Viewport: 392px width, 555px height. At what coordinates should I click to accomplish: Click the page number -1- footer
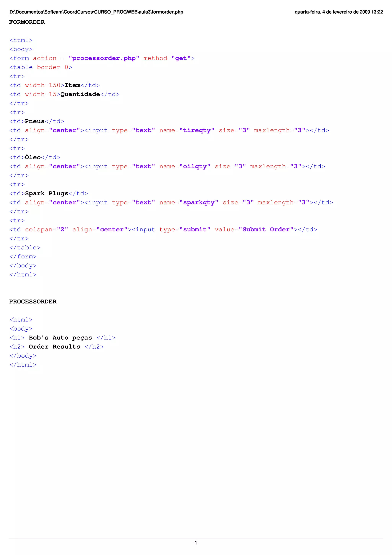pos(196,543)
